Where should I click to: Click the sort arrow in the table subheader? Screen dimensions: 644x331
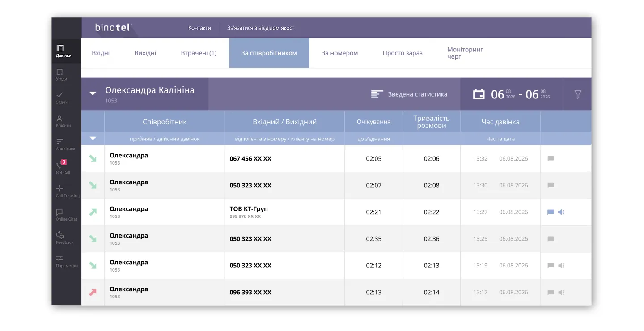(x=93, y=138)
